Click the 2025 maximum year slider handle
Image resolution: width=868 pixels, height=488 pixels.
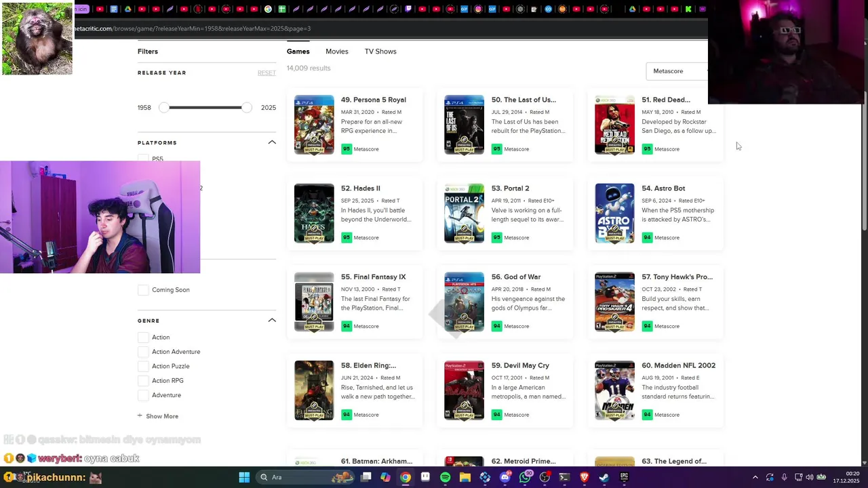click(x=247, y=108)
